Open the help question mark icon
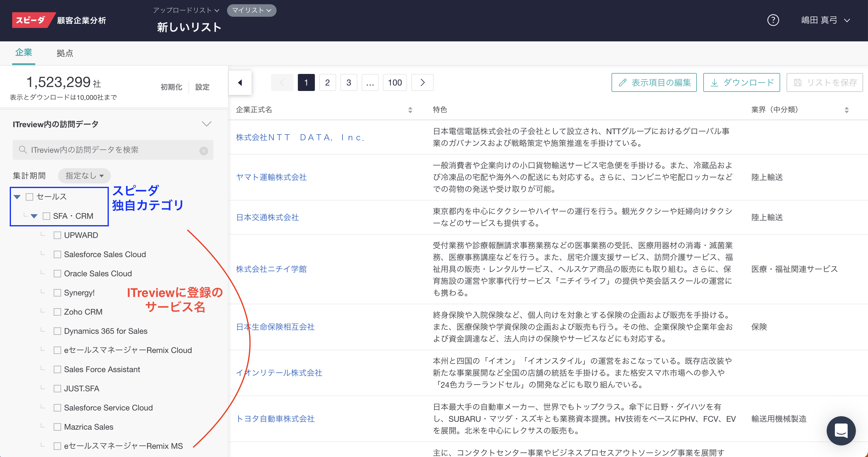The width and height of the screenshot is (868, 457). pyautogui.click(x=773, y=20)
